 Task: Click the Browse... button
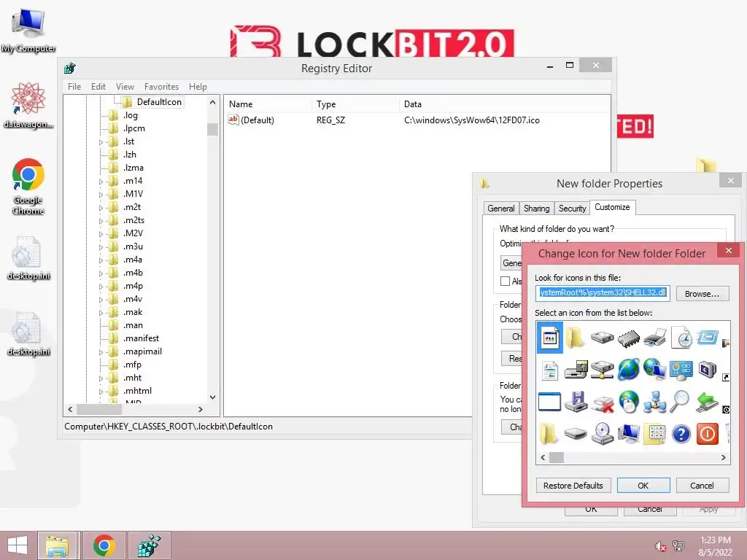[x=702, y=294]
